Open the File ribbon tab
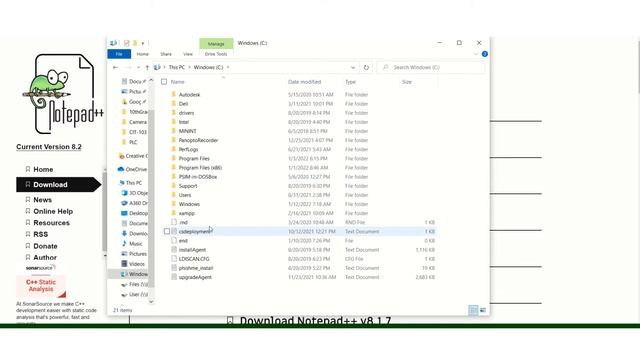Screen dimensions: 640x360 (x=119, y=54)
